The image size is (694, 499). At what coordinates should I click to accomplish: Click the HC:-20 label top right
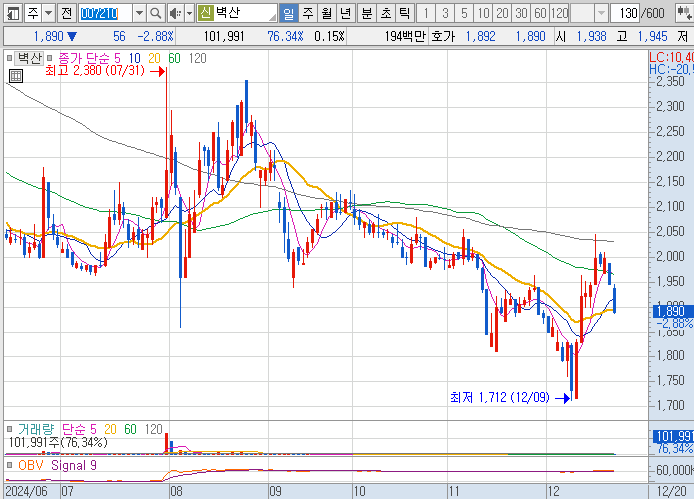pyautogui.click(x=671, y=69)
